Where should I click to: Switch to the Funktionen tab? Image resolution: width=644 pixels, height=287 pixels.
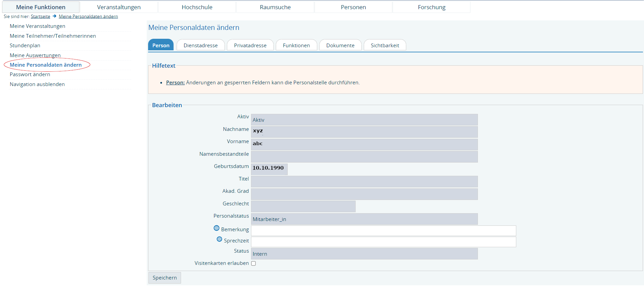coord(296,45)
